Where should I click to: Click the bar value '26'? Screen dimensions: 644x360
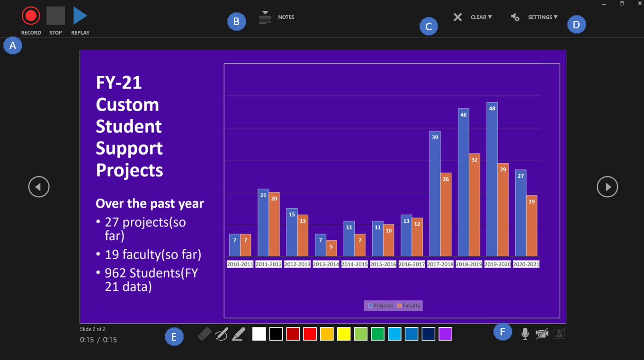[x=446, y=179]
